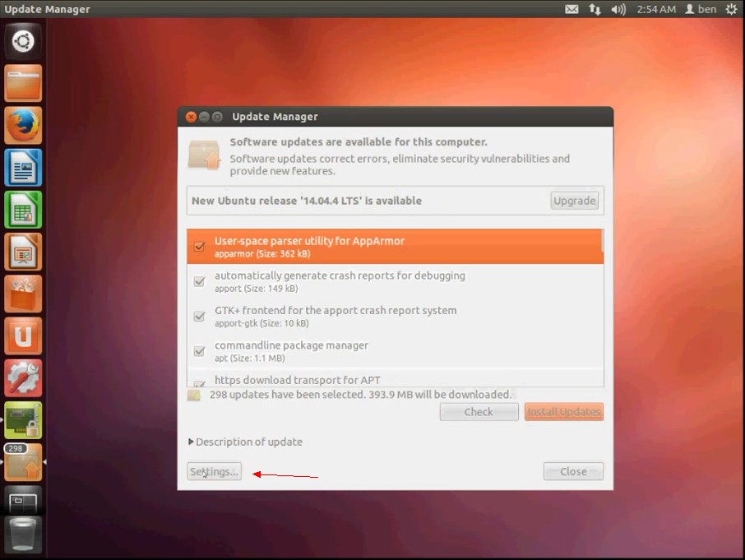
Task: Open the Trash in the launcher
Action: point(23,535)
